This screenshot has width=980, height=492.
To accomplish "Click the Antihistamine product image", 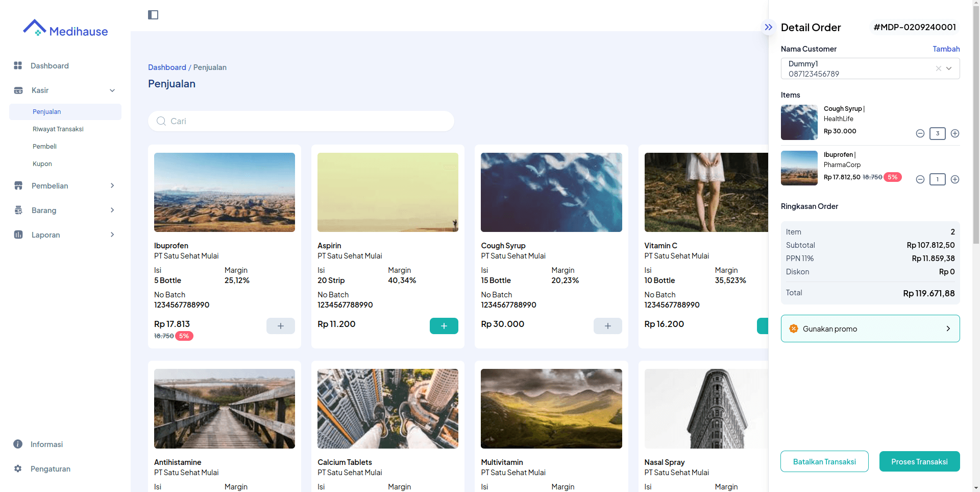I will coord(225,409).
